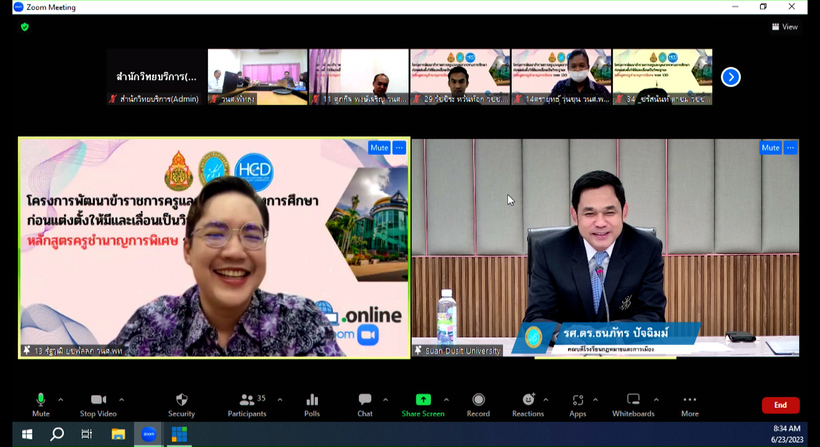Click the green encryption shield icon
The height and width of the screenshot is (447, 820).
point(25,27)
